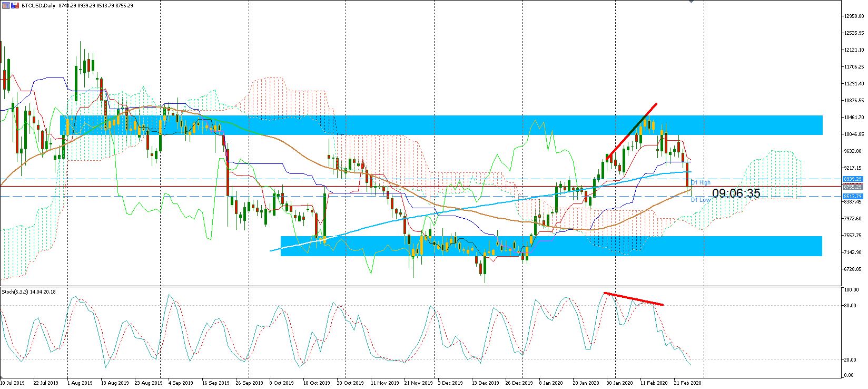
Task: Click the gray 8755.29 current price tag
Action: (x=852, y=187)
